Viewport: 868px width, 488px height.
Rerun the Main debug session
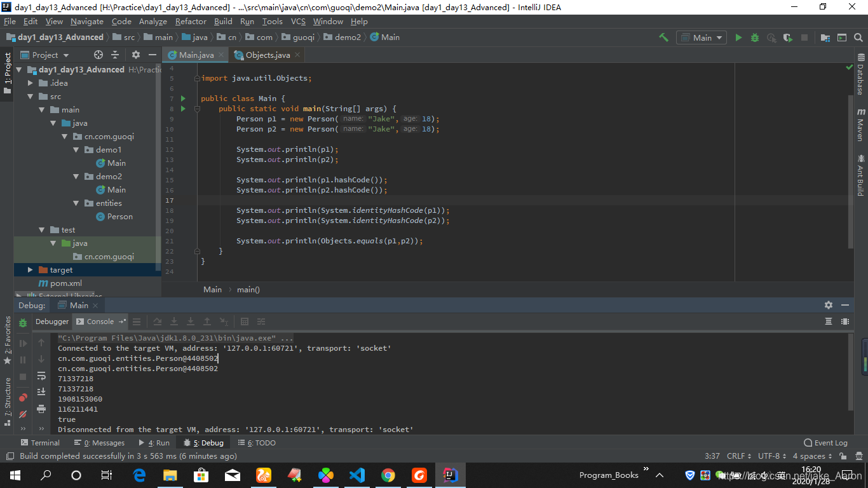[22, 323]
